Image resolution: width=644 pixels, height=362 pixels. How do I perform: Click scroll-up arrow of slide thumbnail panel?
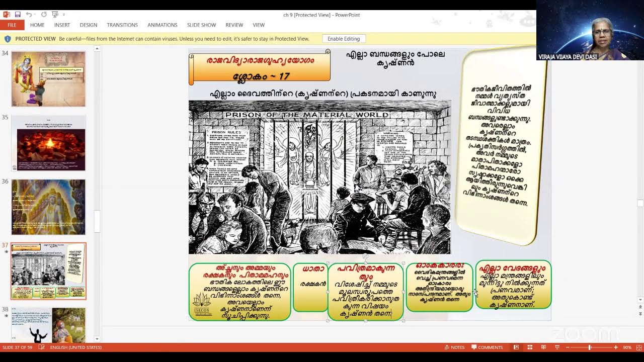pyautogui.click(x=97, y=49)
